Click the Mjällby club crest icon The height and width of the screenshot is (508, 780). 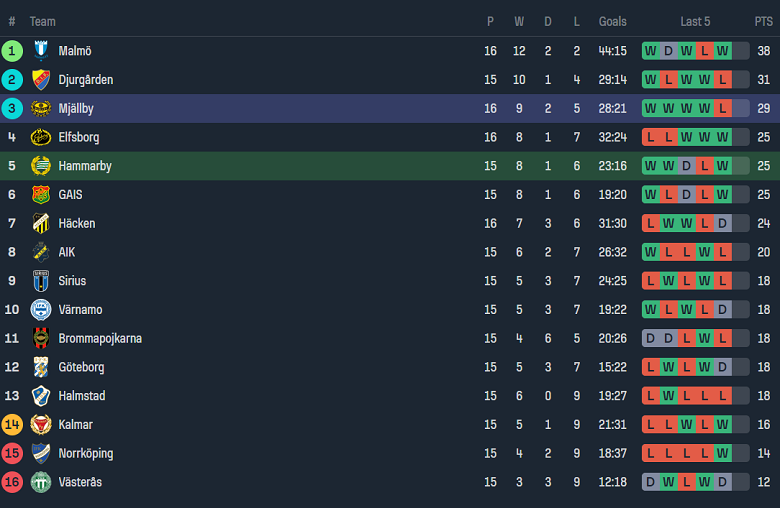click(x=41, y=109)
